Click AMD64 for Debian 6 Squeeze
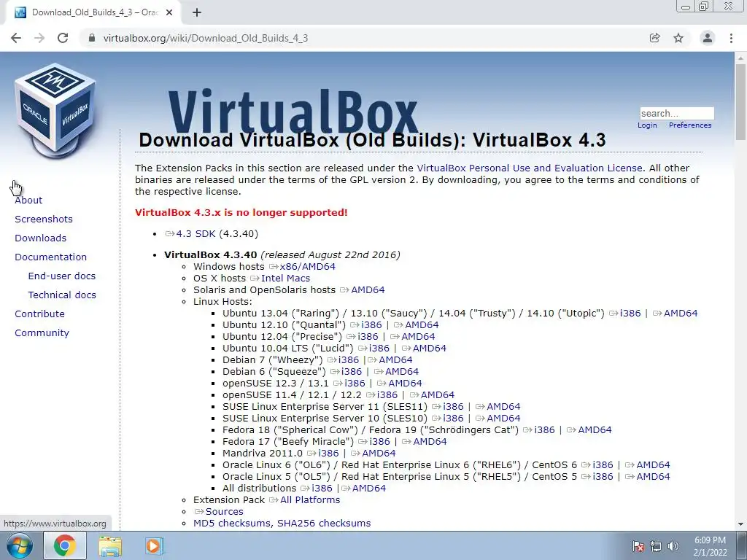 [x=402, y=371]
